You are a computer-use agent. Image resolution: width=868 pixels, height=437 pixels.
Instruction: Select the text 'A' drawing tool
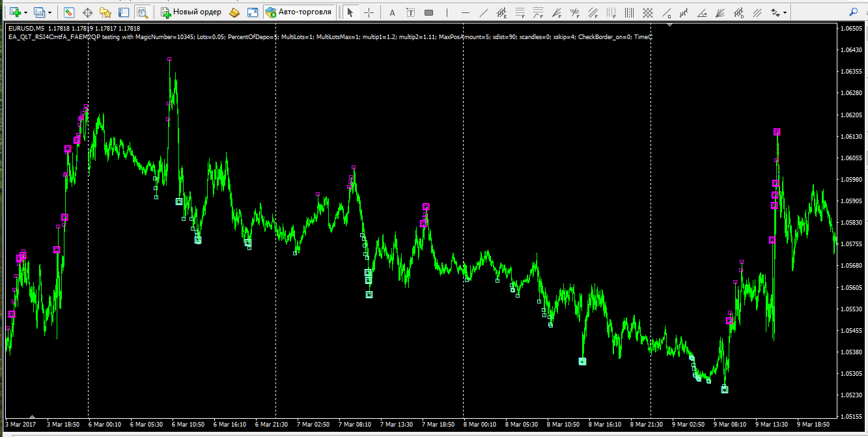point(392,12)
